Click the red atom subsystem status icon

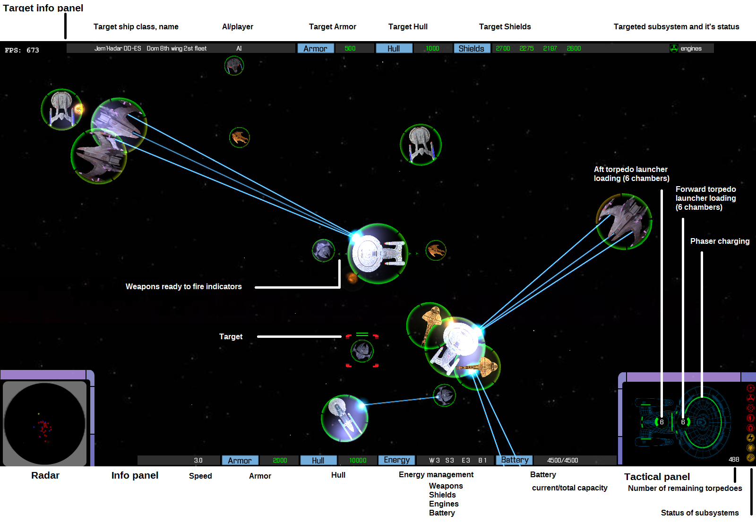tap(750, 408)
